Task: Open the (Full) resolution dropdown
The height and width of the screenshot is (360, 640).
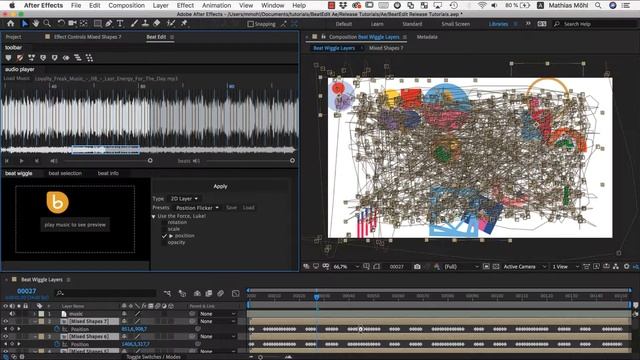Action: 461,267
